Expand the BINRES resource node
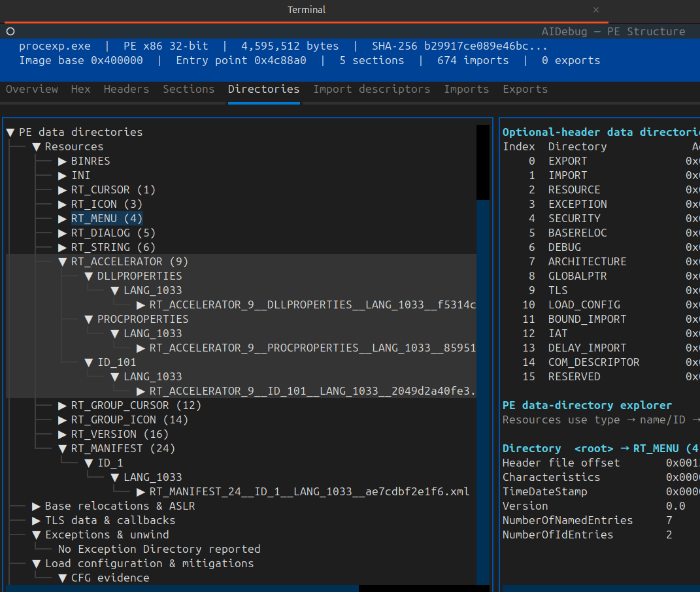The height and width of the screenshot is (592, 700). [63, 161]
